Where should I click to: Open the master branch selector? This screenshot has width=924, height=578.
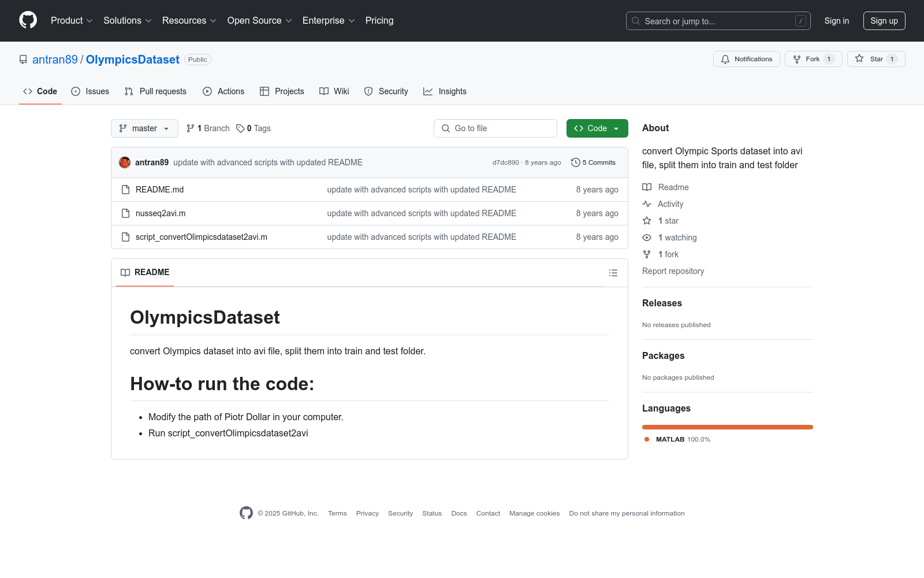pyautogui.click(x=144, y=128)
